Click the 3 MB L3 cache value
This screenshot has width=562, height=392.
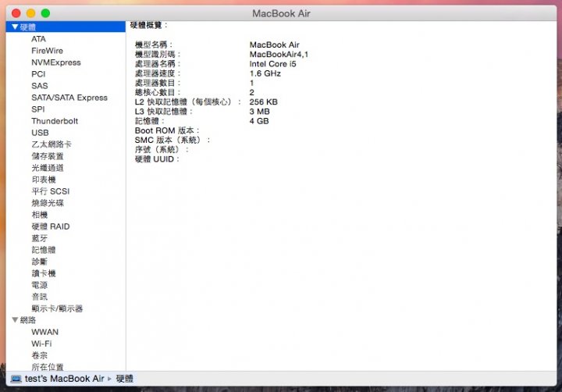click(x=259, y=112)
